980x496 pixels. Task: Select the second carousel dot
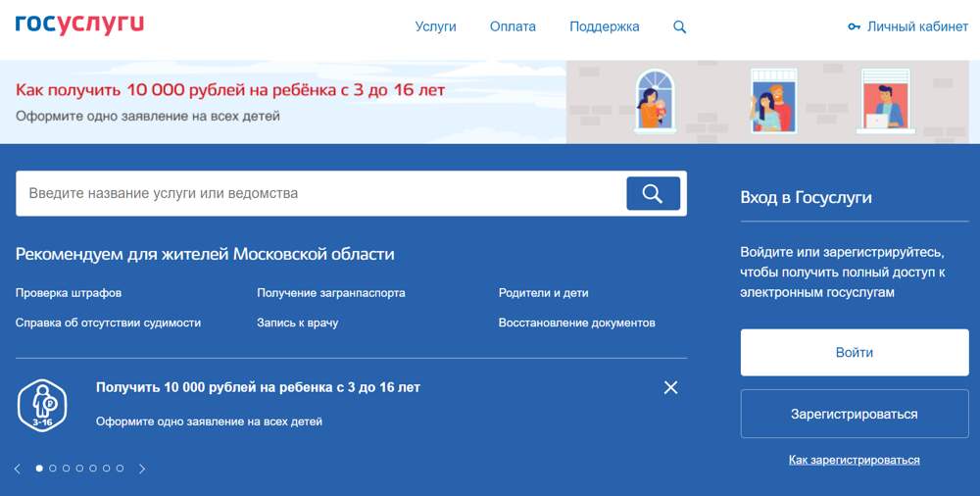(x=53, y=469)
